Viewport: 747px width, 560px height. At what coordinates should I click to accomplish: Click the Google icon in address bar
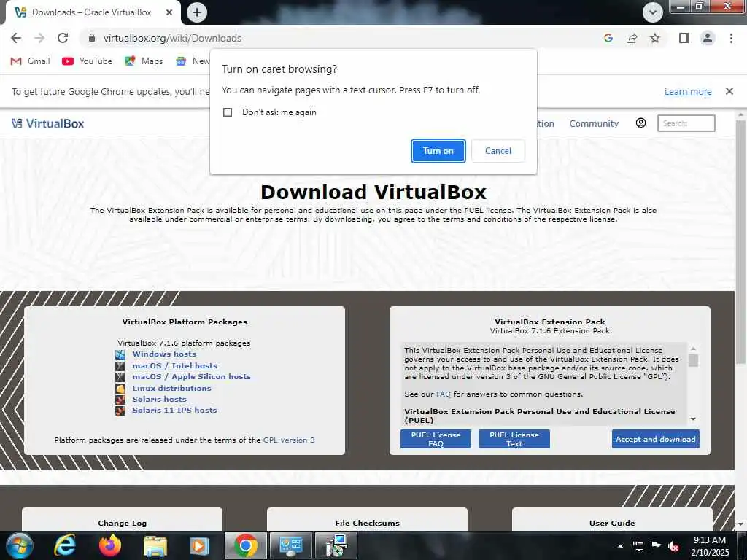(x=608, y=38)
